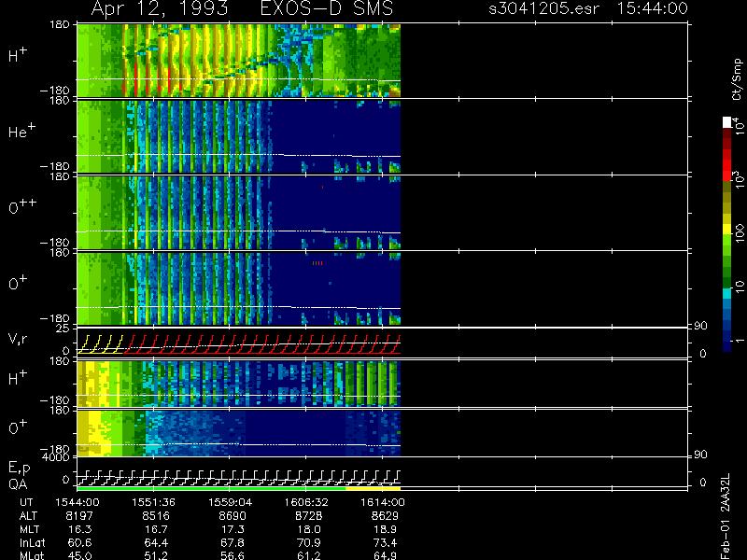Screen dimensions: 747x560
Task: Click the InLat value "64.4"
Action: [156, 543]
